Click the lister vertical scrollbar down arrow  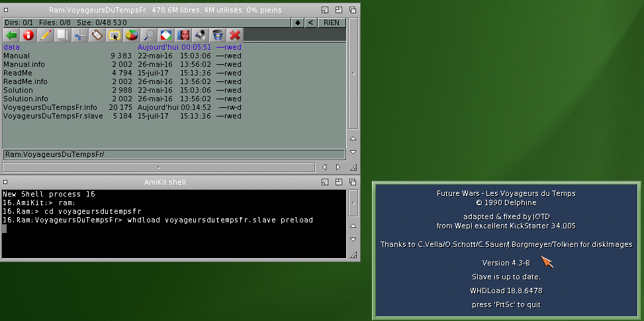coord(353,152)
